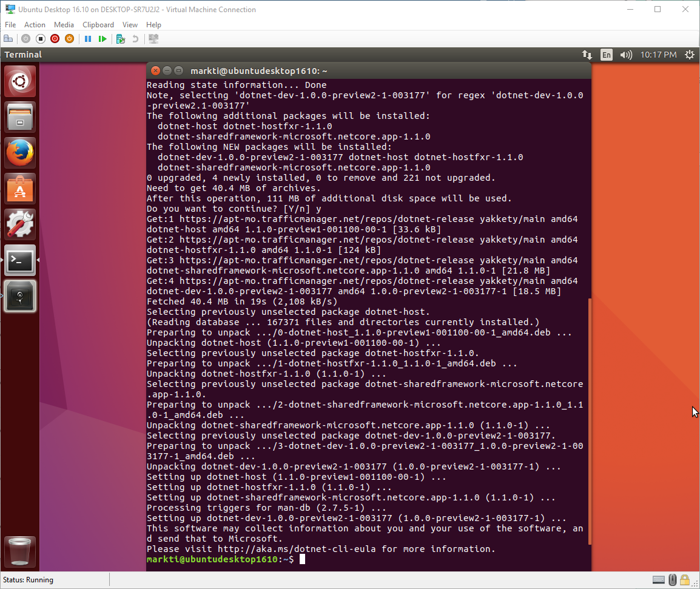Open the Files manager in launcher
The image size is (700, 589).
(x=21, y=116)
